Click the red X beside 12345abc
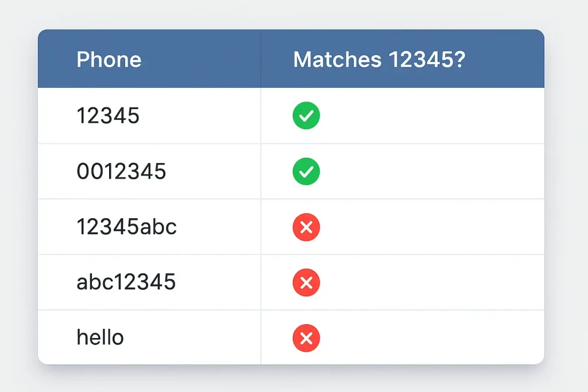Screen dimensions: 588x392 [306, 227]
